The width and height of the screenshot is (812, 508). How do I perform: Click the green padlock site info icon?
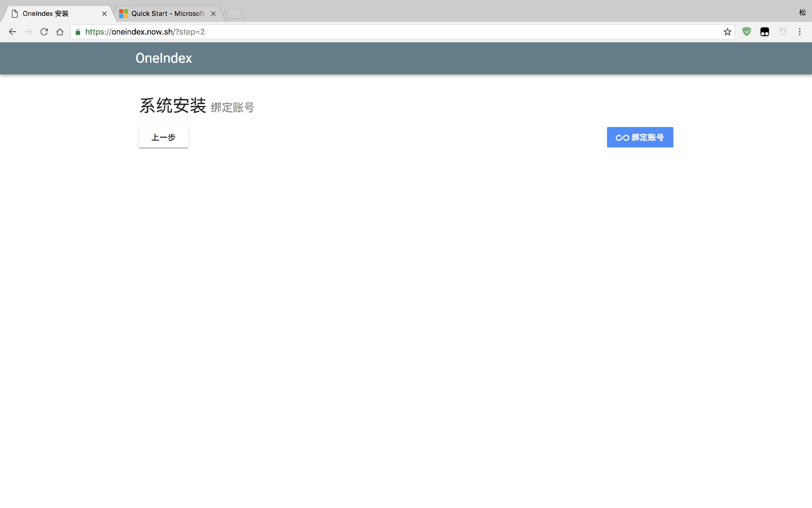[x=78, y=32]
